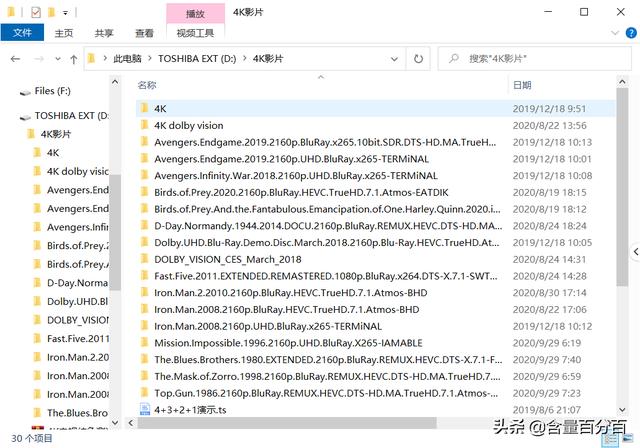Switch to details view in the status bar

[611, 439]
